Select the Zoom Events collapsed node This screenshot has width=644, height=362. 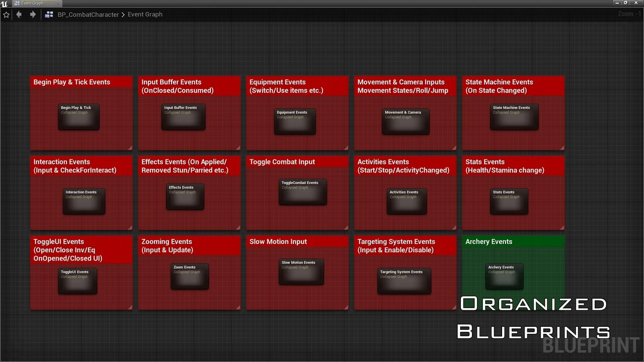(x=189, y=277)
